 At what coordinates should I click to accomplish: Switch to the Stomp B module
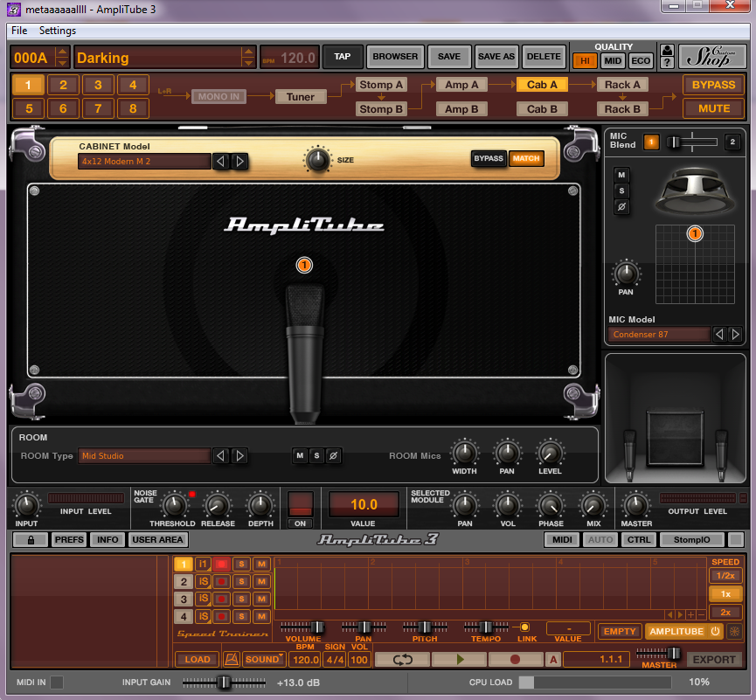click(381, 109)
